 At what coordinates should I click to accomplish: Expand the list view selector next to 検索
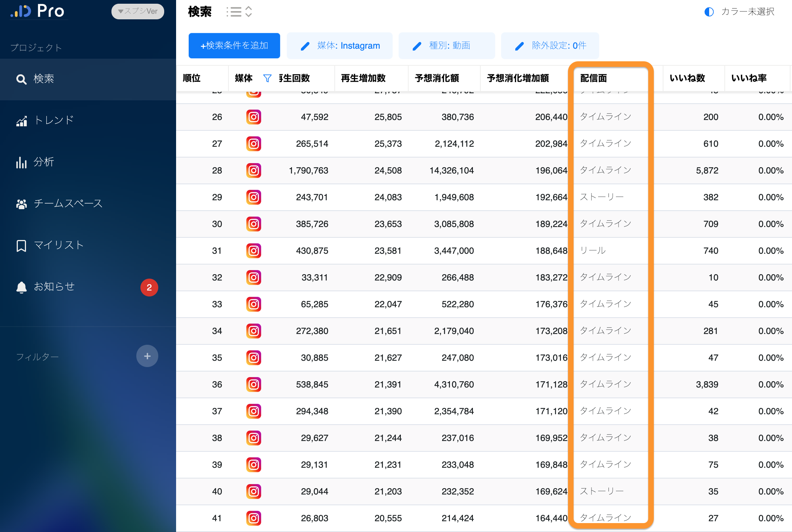pyautogui.click(x=239, y=12)
